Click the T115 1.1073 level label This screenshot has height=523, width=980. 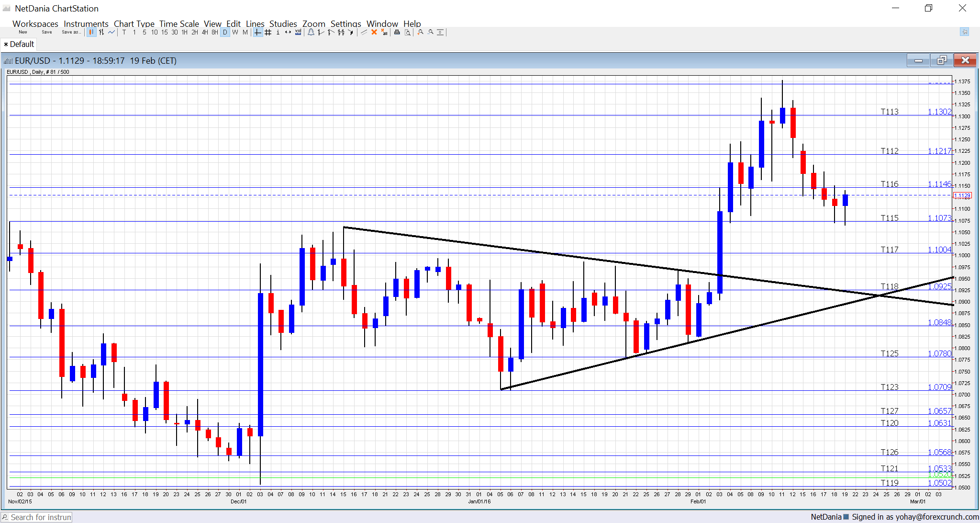click(916, 218)
